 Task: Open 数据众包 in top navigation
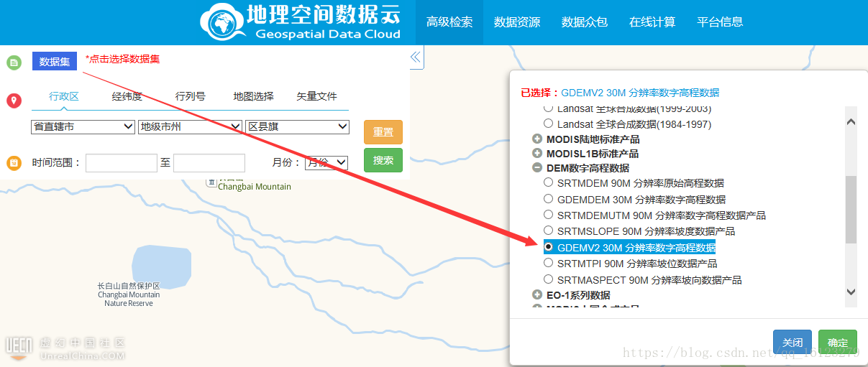pos(585,22)
